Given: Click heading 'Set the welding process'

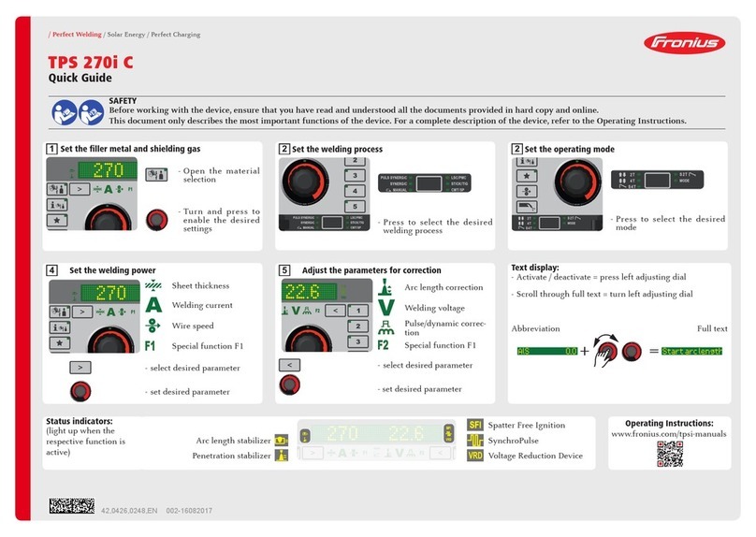Looking at the screenshot, I should (x=337, y=150).
